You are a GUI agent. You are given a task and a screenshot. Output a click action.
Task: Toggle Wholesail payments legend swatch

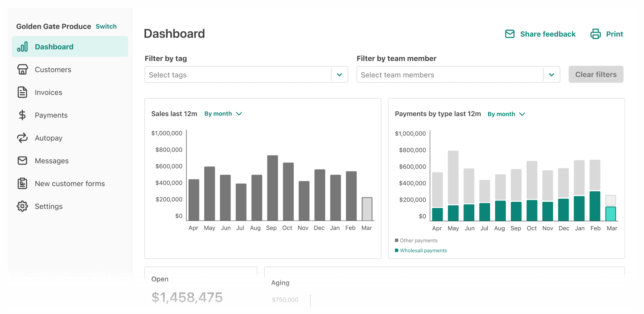[397, 250]
